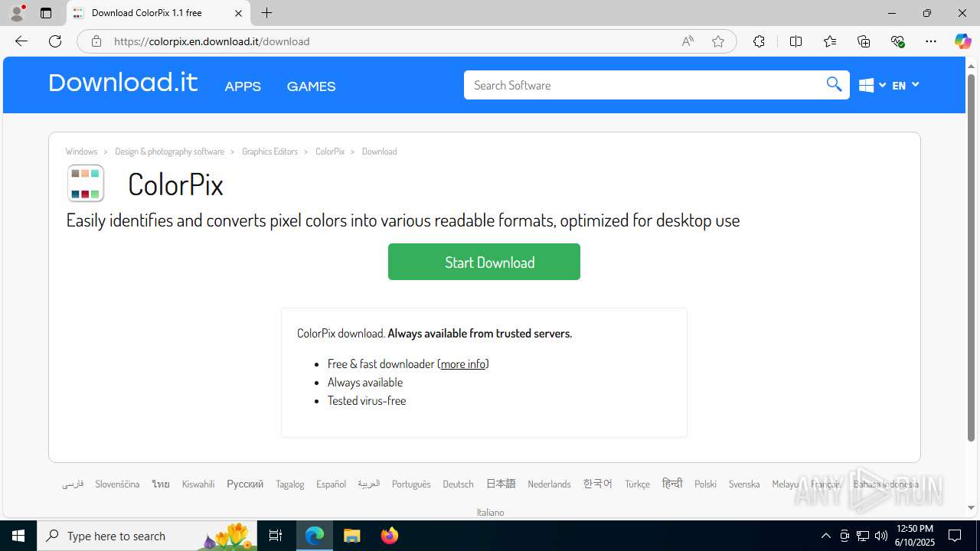Go to the Download.it homepage logo
This screenshot has width=980, height=551.
coord(122,83)
